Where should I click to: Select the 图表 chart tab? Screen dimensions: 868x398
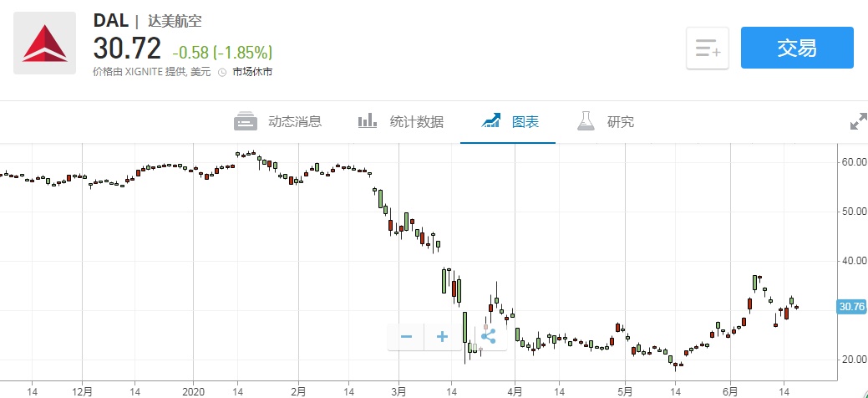point(525,122)
